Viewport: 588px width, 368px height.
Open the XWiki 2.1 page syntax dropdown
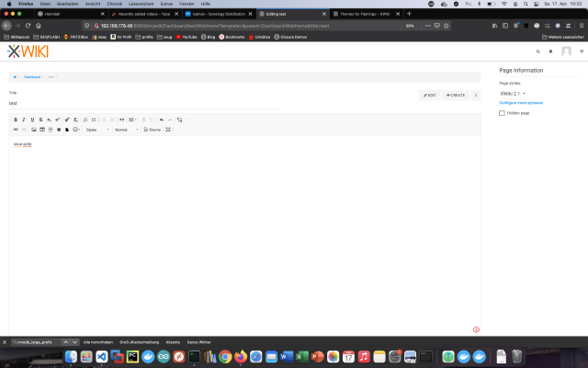[513, 94]
